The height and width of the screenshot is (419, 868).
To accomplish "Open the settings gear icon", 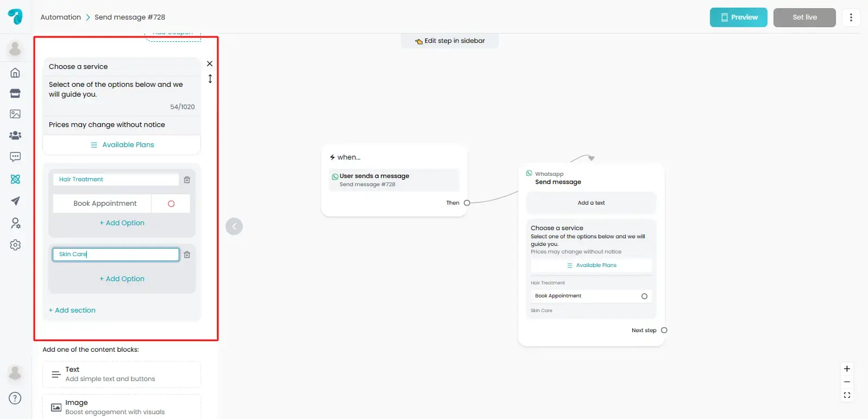I will pos(15,245).
